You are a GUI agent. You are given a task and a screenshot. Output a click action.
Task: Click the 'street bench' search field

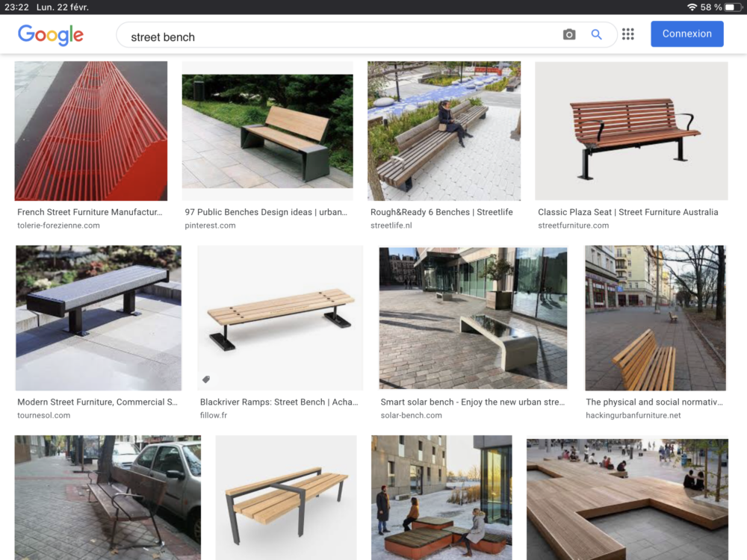[x=336, y=36]
